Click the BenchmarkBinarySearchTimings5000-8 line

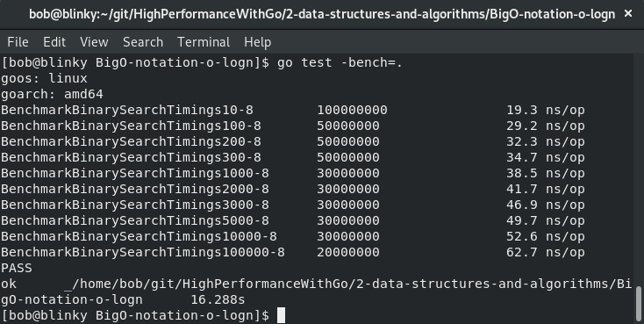click(x=293, y=220)
